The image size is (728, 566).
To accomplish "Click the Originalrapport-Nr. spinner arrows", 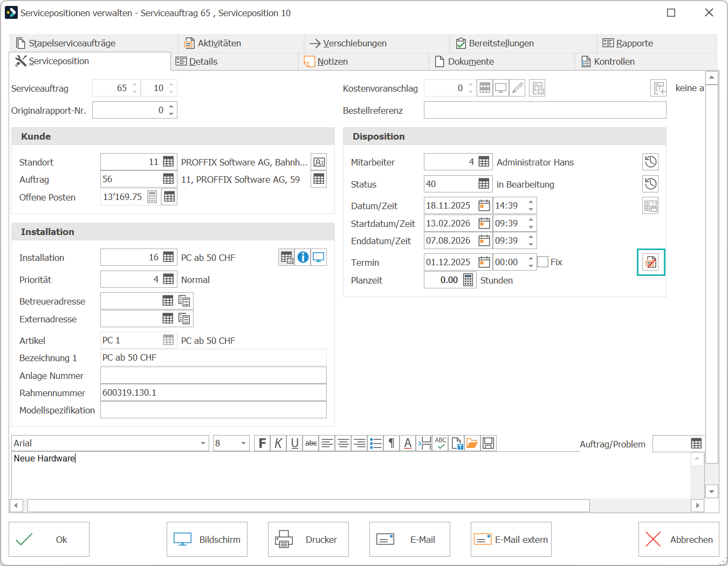I will (171, 110).
